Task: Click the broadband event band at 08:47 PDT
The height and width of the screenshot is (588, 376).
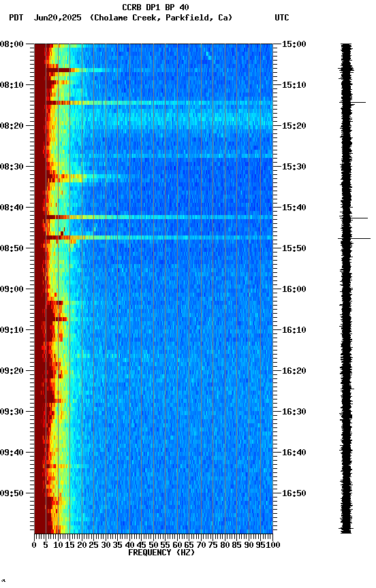Action: click(x=159, y=238)
